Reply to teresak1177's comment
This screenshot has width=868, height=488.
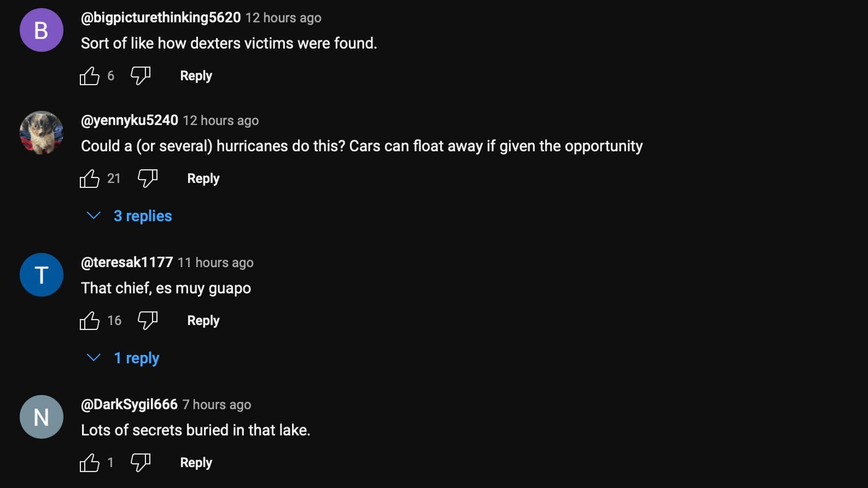203,321
